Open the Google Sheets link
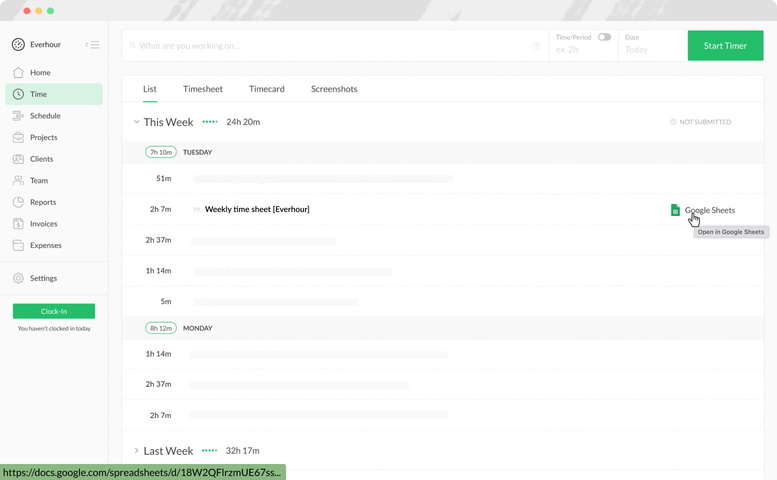 (710, 210)
